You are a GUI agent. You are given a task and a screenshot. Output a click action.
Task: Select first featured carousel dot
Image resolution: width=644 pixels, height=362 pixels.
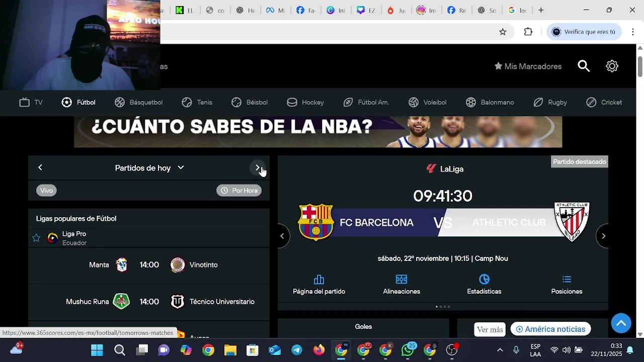click(437, 307)
